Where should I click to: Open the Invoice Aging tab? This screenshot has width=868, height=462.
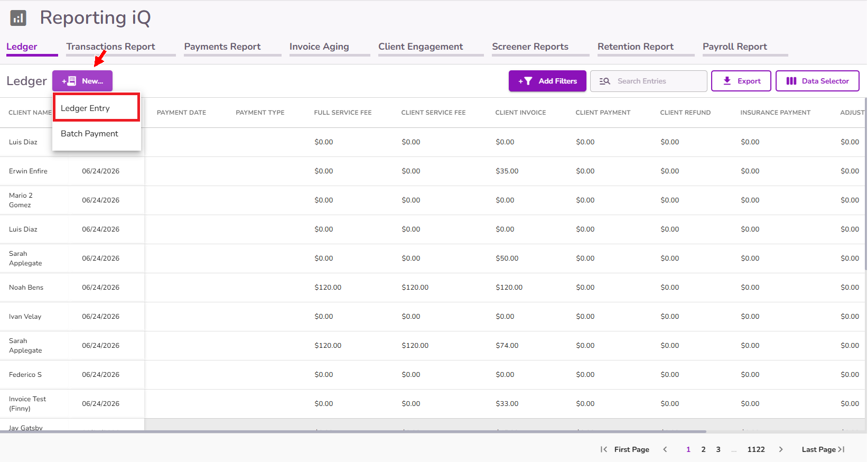point(319,47)
